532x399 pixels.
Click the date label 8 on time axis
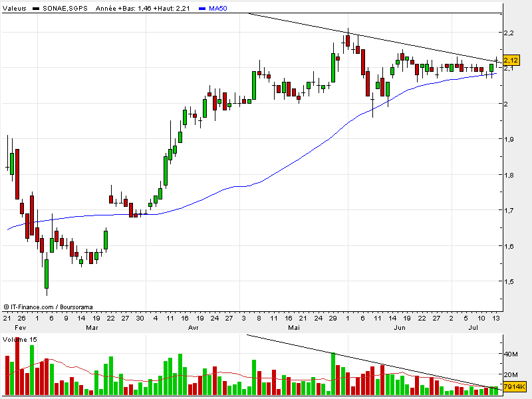[x=259, y=319]
